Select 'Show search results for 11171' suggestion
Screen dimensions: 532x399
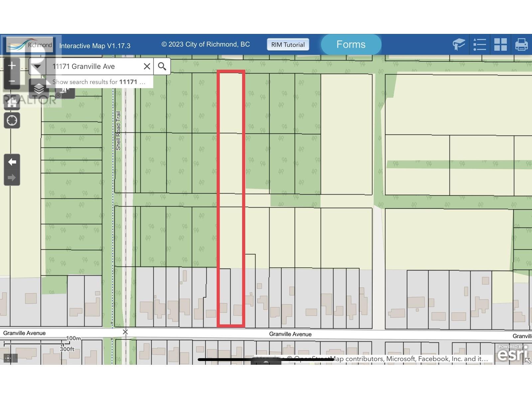coord(99,82)
